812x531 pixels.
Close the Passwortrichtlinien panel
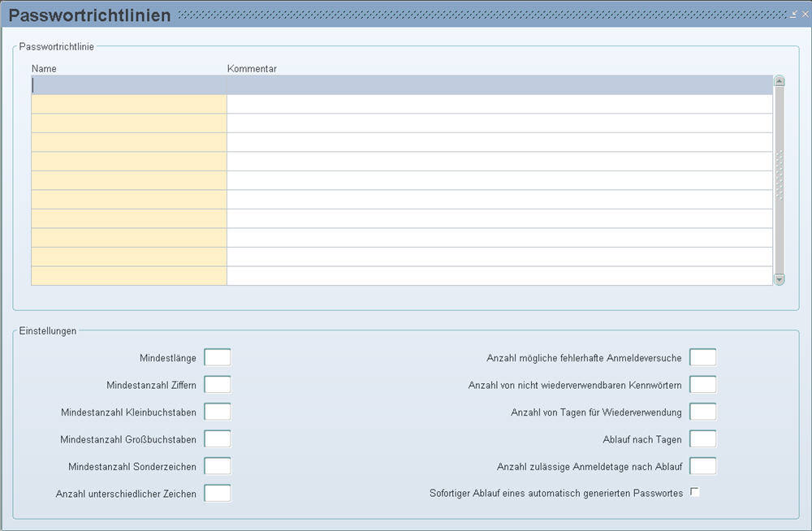(x=803, y=15)
